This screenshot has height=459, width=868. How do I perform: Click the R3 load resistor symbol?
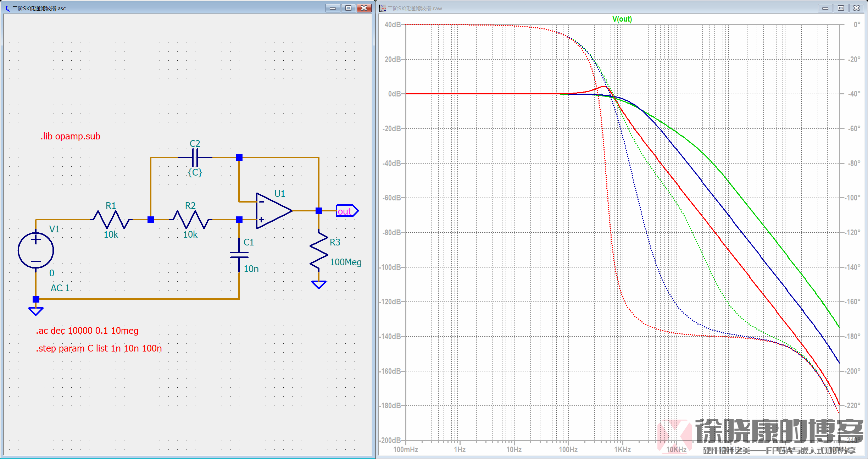(x=319, y=250)
